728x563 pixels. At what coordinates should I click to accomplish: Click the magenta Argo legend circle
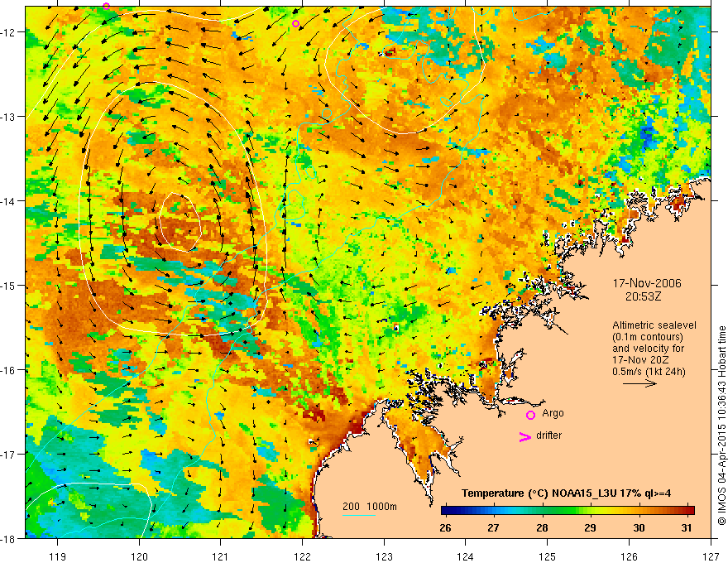point(530,415)
